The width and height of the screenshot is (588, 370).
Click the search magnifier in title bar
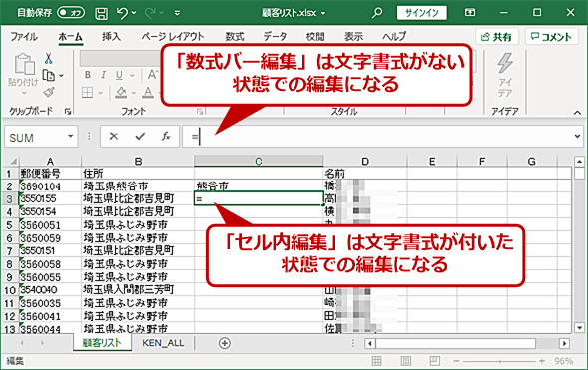tap(377, 13)
